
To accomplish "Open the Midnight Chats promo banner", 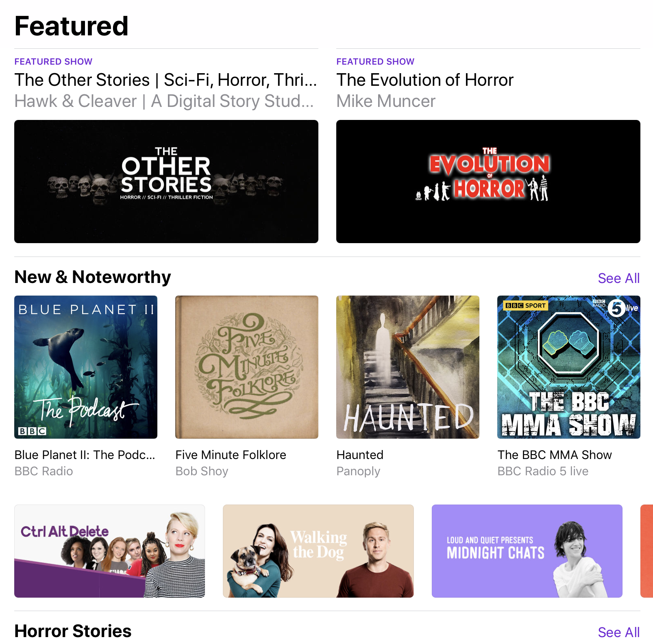I will [x=527, y=551].
